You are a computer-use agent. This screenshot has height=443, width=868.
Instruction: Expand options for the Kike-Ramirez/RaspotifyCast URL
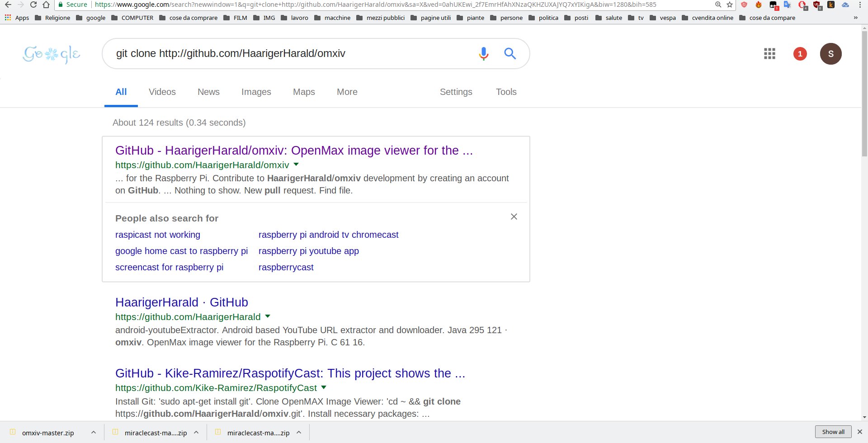[x=324, y=387]
